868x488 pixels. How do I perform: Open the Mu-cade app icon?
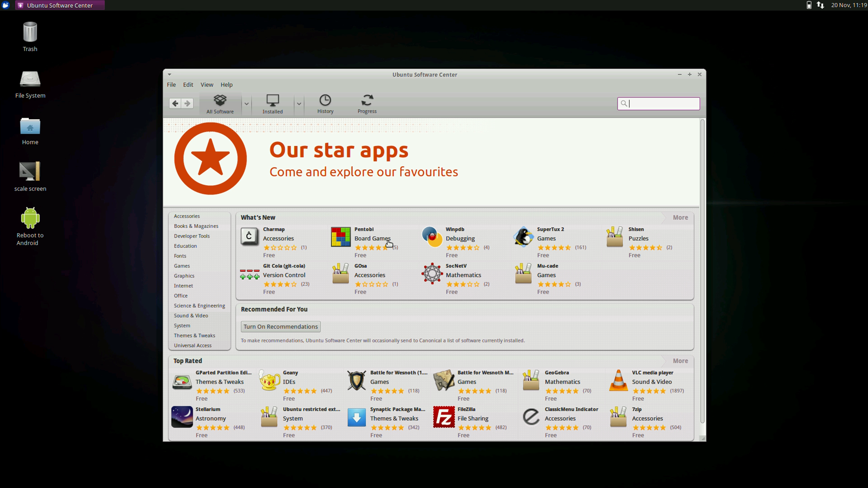(524, 273)
